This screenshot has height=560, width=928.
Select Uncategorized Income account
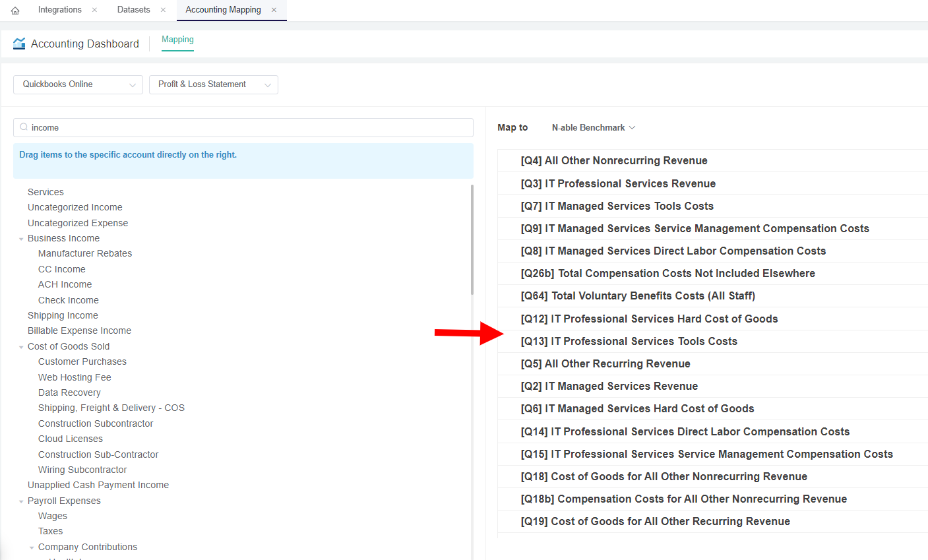pos(75,207)
